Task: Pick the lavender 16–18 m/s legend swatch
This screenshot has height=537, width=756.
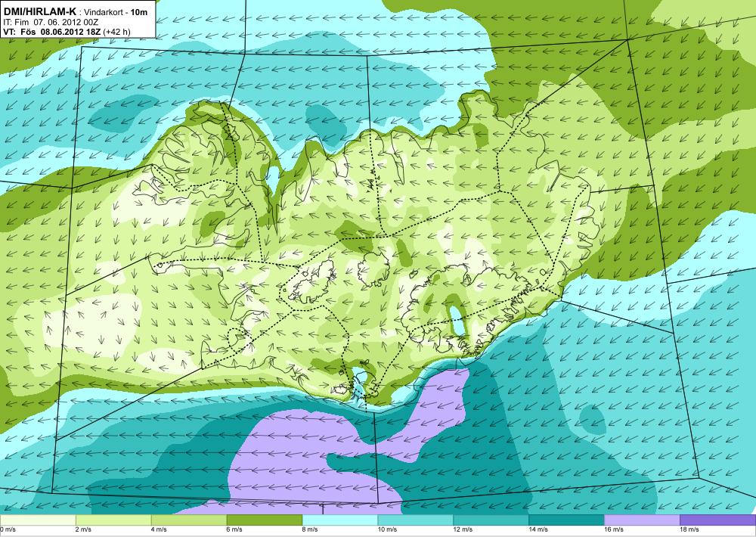Action: tap(642, 520)
